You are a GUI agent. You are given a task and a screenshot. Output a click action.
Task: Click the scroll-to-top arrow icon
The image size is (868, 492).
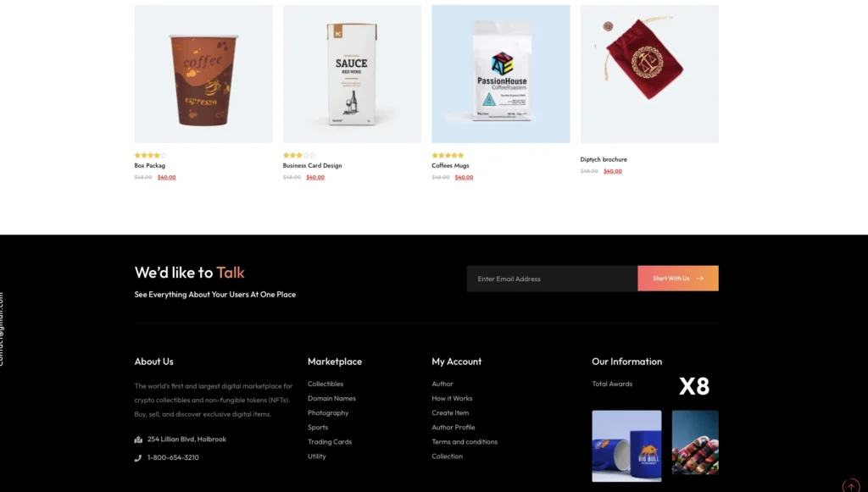pyautogui.click(x=851, y=486)
